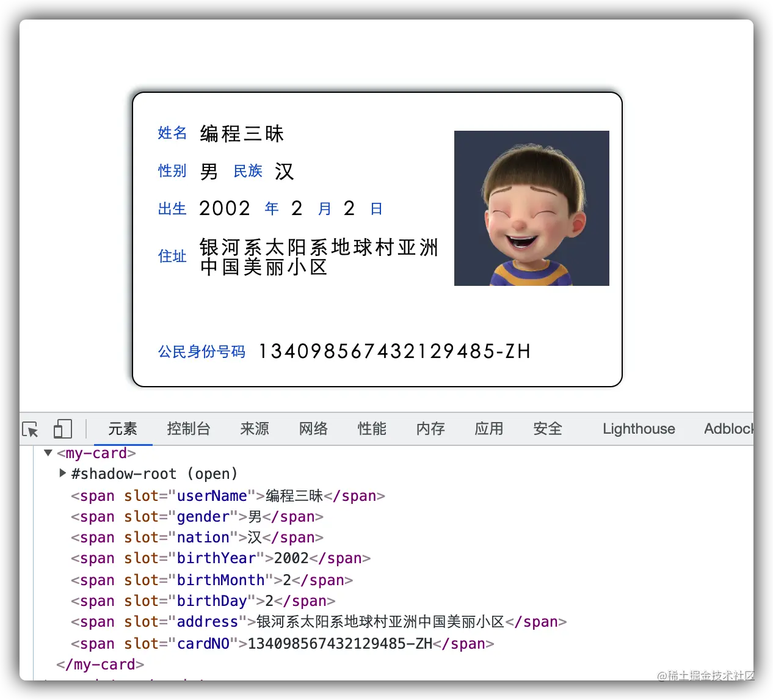The image size is (773, 700).
Task: Select the span slot birthMonth line
Action: 212,580
